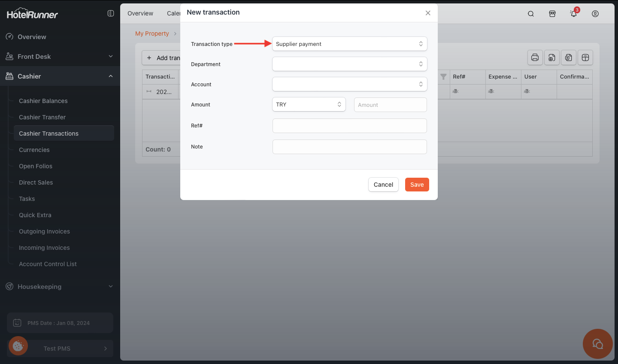618x364 pixels.
Task: Click the cookie settings icon
Action: [x=18, y=346]
